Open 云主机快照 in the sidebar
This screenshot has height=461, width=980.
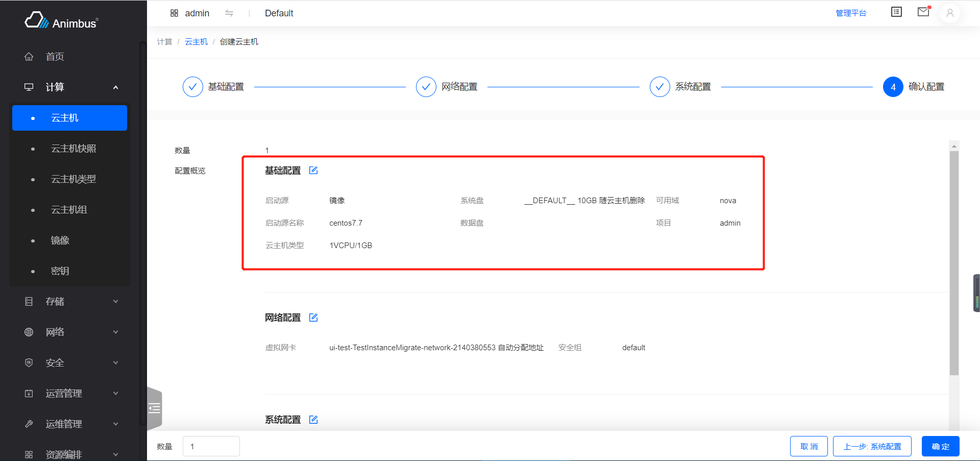coord(73,149)
